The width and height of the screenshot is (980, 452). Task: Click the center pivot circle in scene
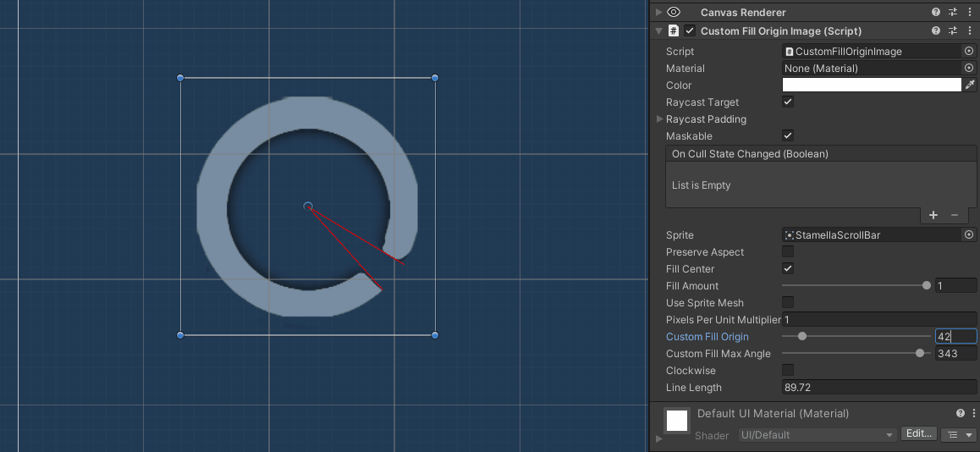(x=307, y=207)
